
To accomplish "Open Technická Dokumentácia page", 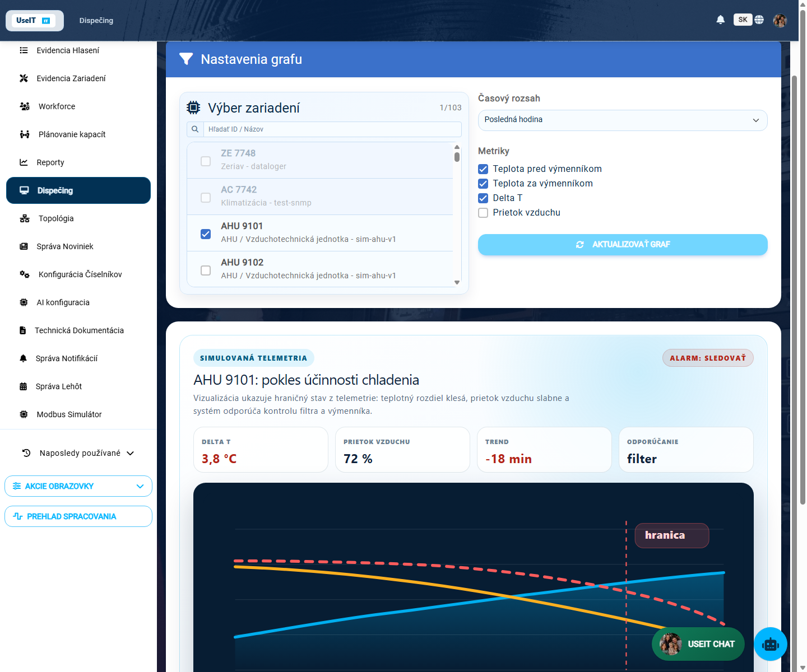I will [x=78, y=330].
